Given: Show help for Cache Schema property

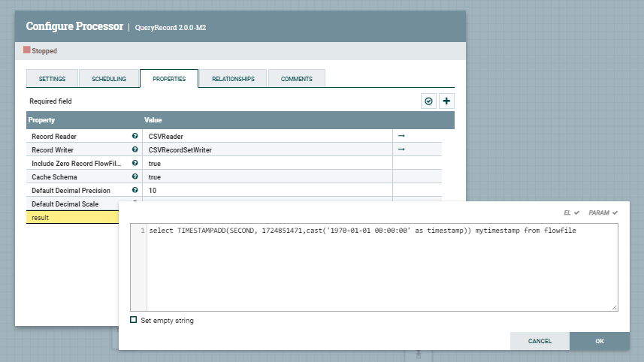Looking at the screenshot, I should tap(135, 176).
